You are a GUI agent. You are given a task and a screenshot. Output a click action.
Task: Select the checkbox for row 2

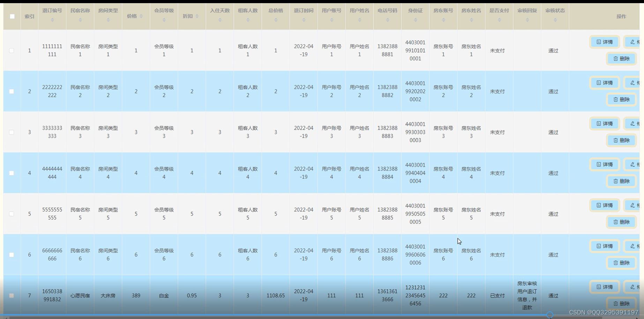12,91
